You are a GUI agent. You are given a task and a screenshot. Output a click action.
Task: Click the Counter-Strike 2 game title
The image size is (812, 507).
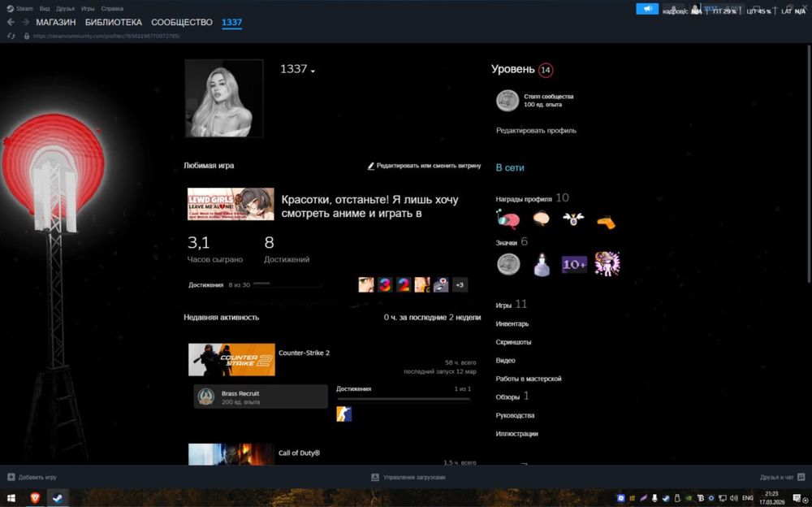pyautogui.click(x=304, y=353)
